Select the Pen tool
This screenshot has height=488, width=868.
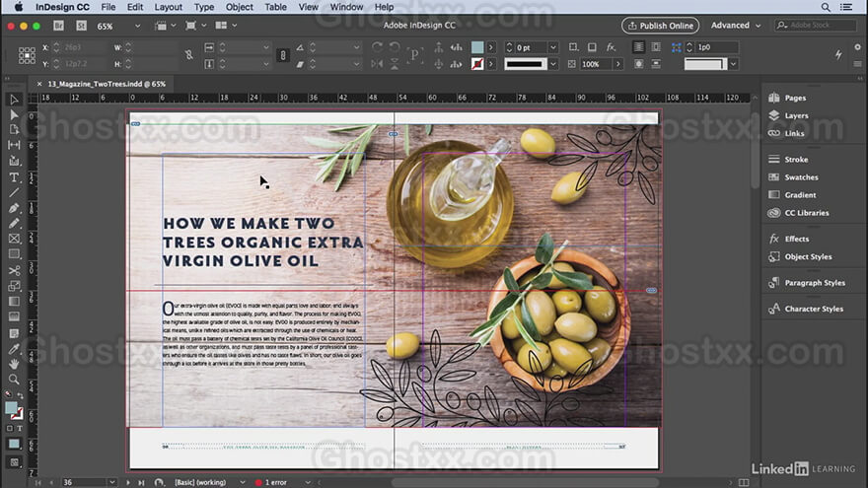pyautogui.click(x=14, y=208)
